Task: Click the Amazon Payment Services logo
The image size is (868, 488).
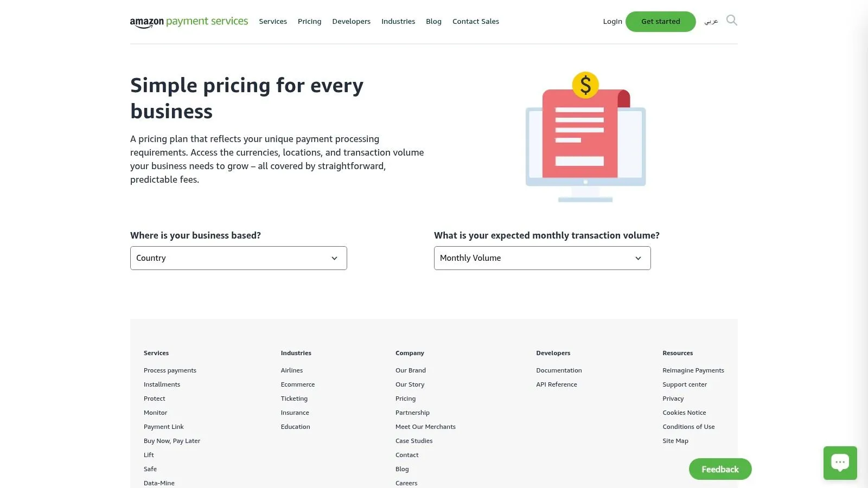Action: tap(189, 21)
